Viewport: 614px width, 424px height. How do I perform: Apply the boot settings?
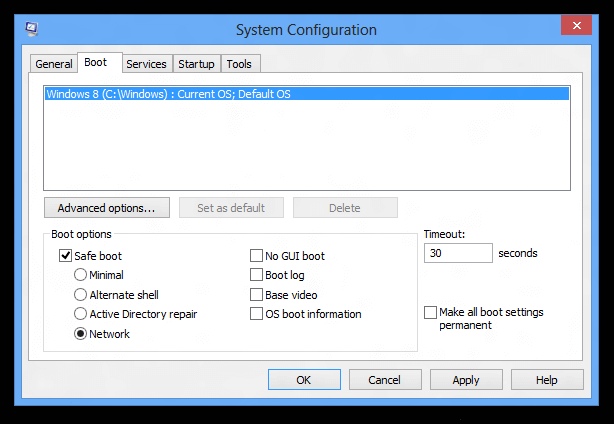[466, 379]
